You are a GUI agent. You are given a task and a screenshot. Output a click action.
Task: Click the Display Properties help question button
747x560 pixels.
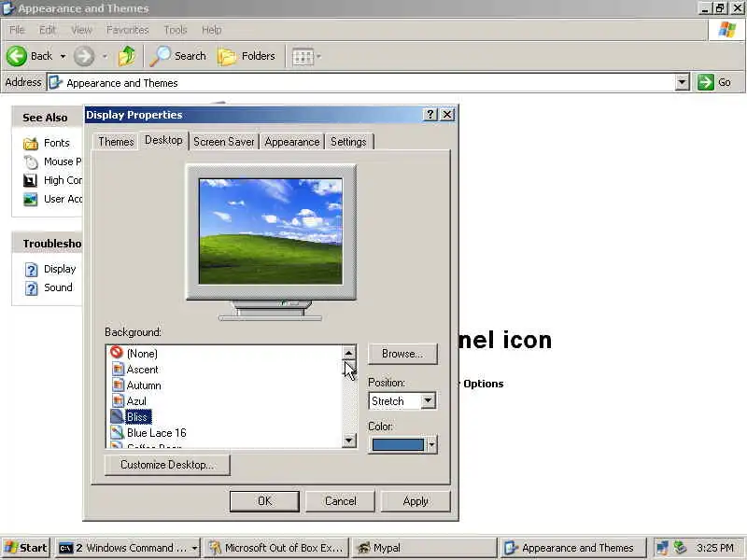pyautogui.click(x=430, y=114)
